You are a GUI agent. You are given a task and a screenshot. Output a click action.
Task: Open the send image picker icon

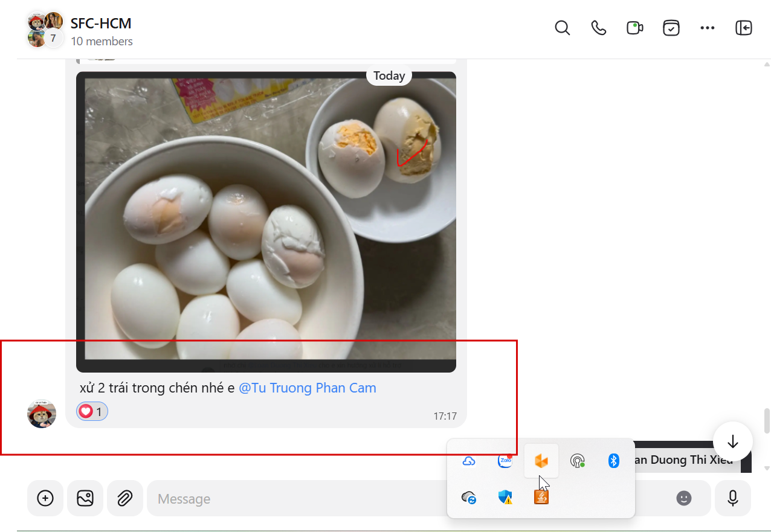pyautogui.click(x=85, y=498)
